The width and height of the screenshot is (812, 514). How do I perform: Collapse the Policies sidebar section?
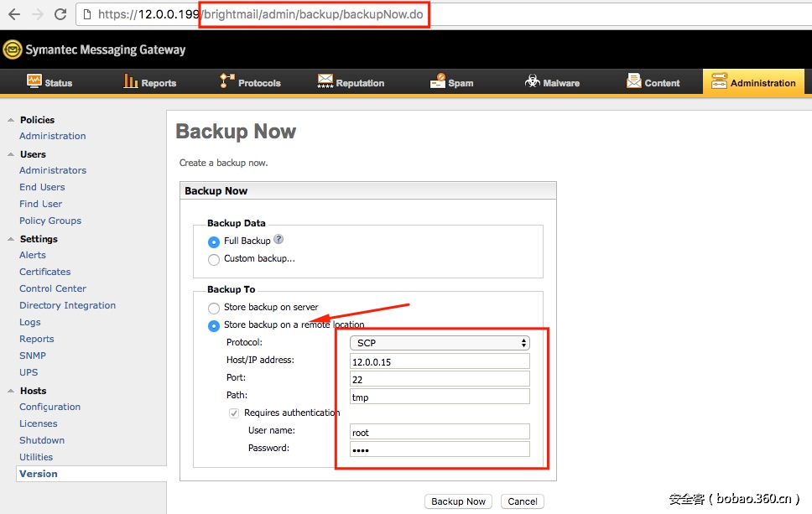pyautogui.click(x=10, y=120)
